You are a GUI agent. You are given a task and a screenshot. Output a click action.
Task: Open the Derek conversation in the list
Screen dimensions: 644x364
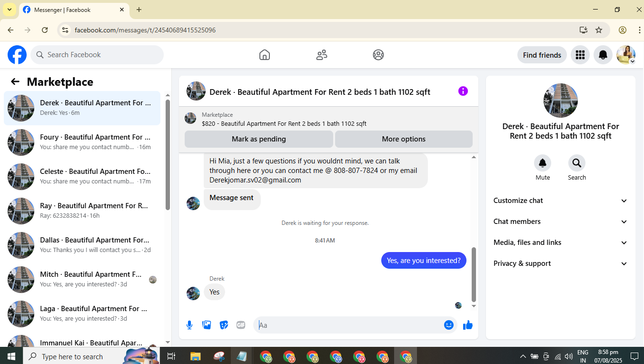(82, 108)
